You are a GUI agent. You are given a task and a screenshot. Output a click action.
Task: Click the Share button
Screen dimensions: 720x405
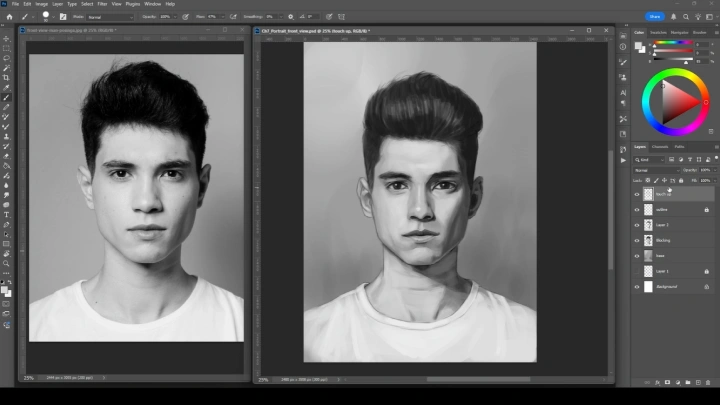click(x=655, y=17)
